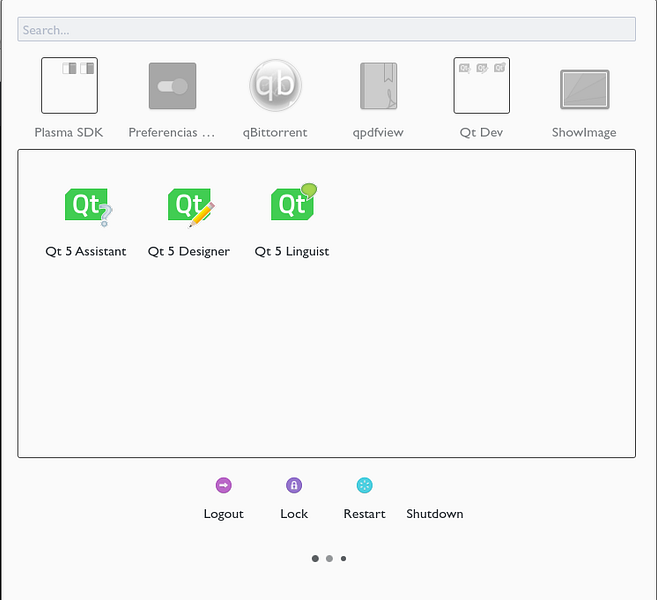
Task: Click the "qpdfview" label
Action: (378, 133)
